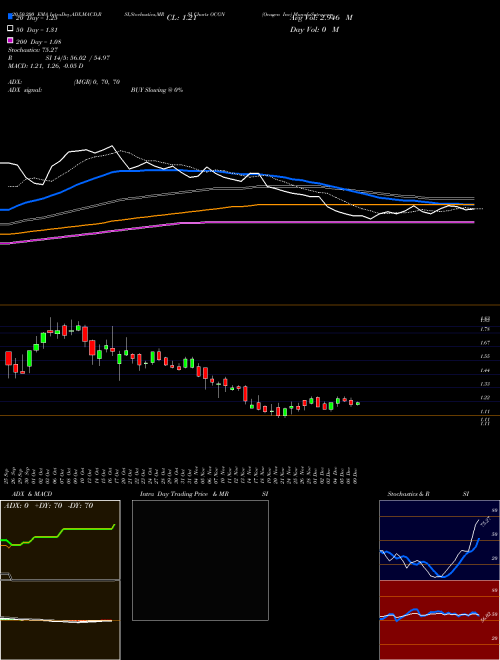Click the magenta 200 Day legend swatch
This screenshot has height=660, width=500.
10,40
